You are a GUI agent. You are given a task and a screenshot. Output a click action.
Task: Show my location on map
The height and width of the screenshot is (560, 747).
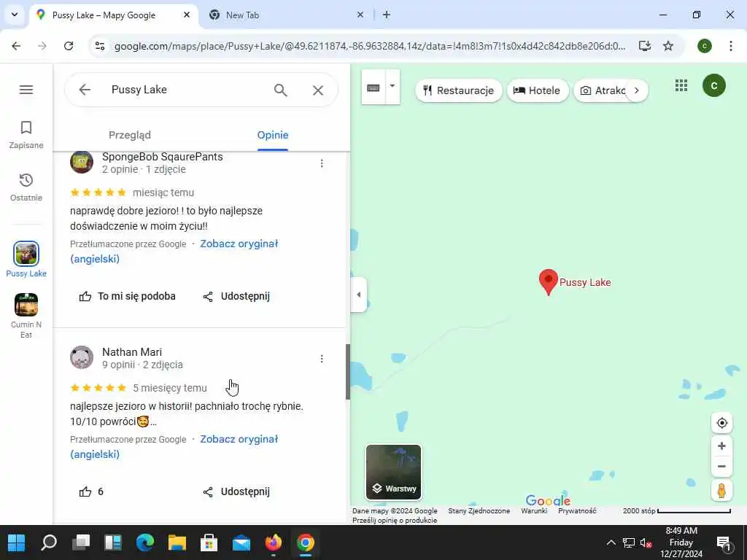click(721, 423)
